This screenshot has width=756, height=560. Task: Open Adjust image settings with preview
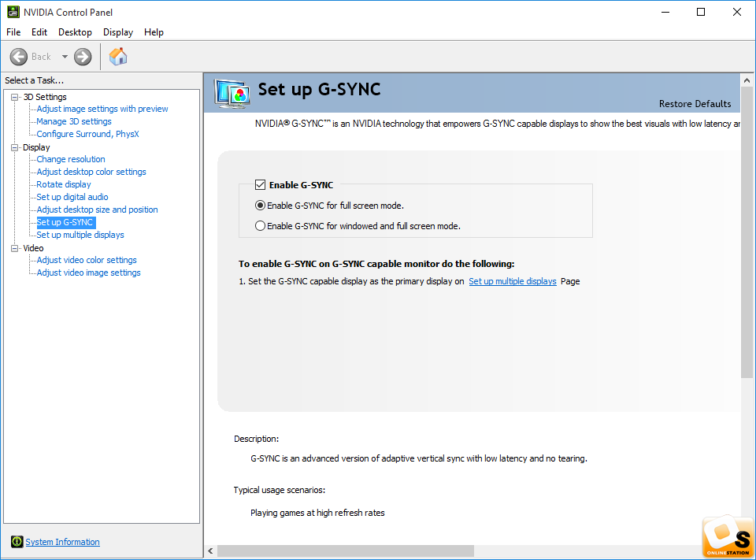pos(102,109)
